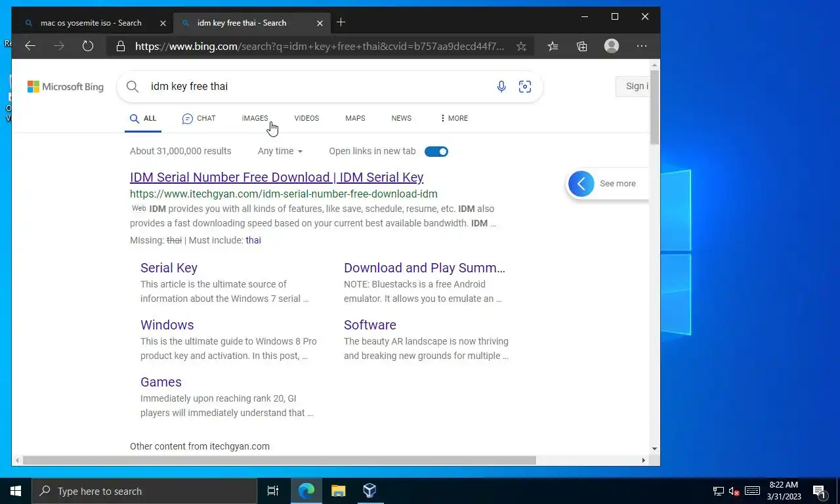Open the browser profile avatar
840x504 pixels.
click(x=612, y=46)
